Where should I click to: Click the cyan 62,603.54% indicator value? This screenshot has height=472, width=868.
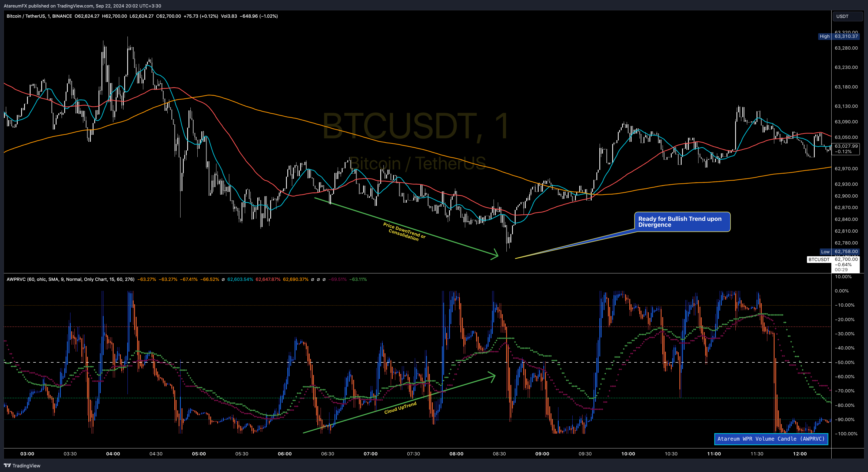[240, 280]
